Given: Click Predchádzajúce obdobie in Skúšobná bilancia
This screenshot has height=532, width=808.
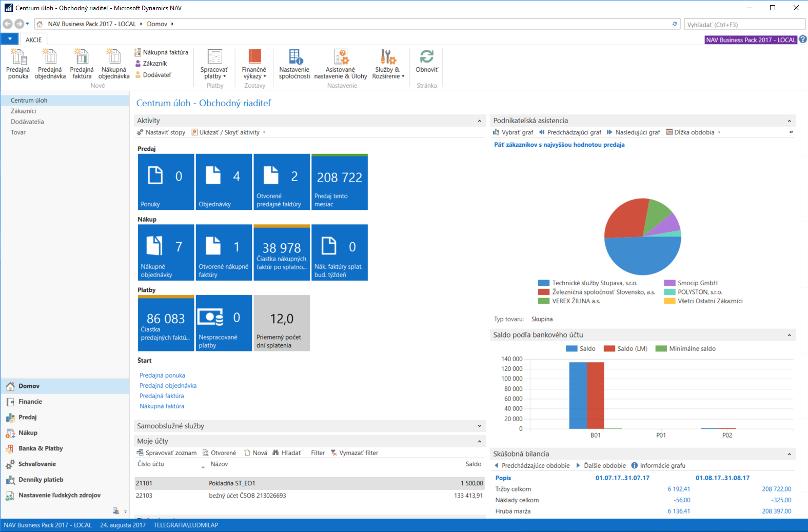Looking at the screenshot, I should (x=531, y=466).
